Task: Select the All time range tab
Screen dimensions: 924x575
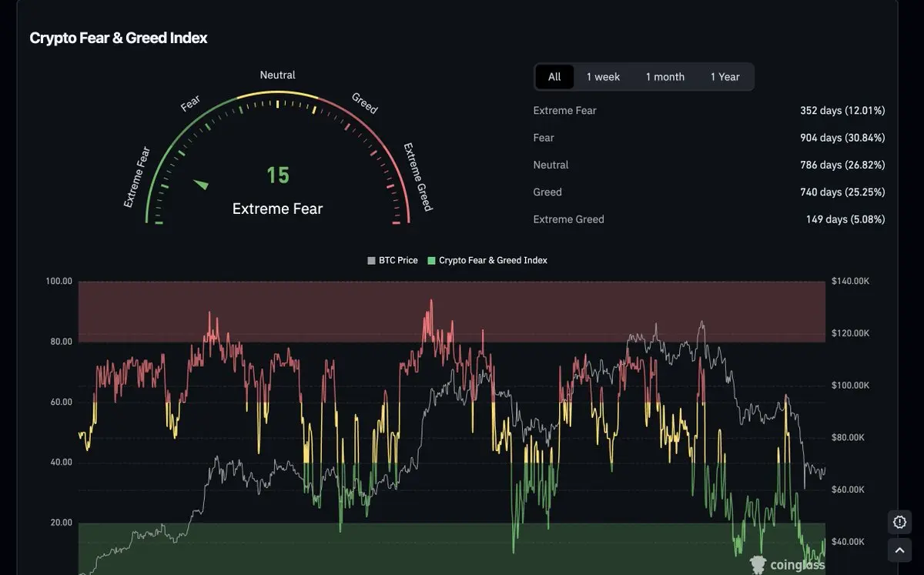Action: point(554,77)
